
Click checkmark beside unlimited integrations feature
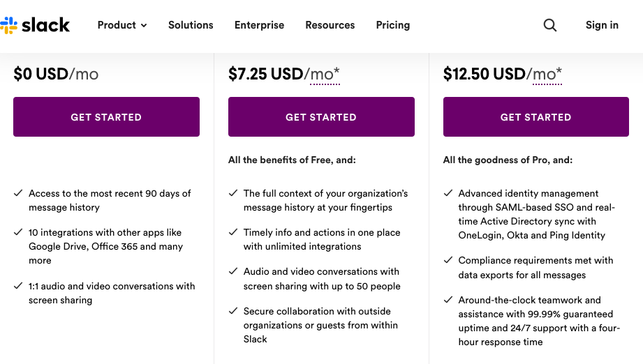(233, 232)
